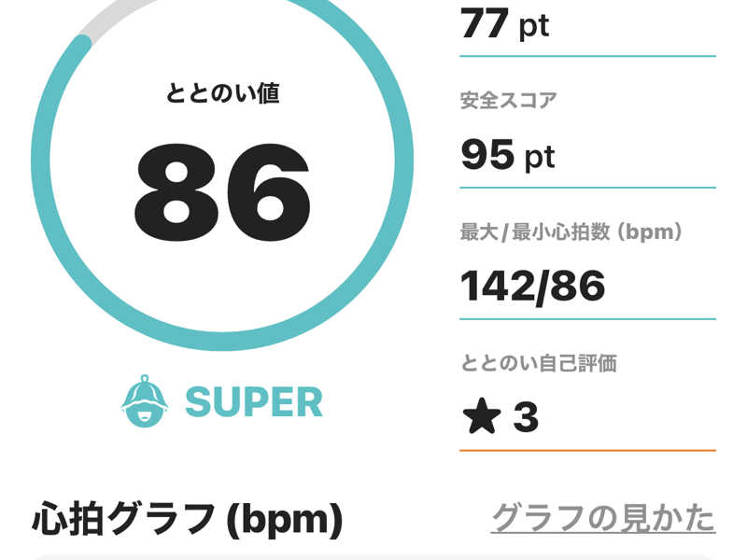The image size is (747, 560).
Task: Tap the teal divider under 95 pt
Action: click(x=588, y=188)
